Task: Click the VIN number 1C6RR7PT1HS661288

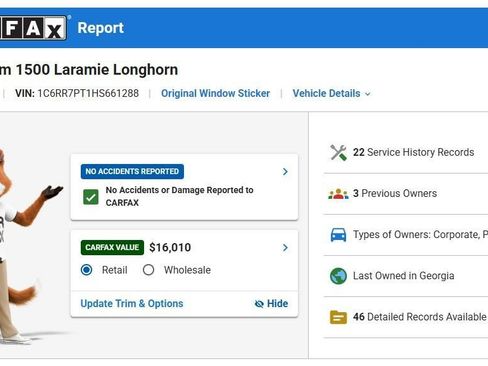Action: pyautogui.click(x=88, y=93)
